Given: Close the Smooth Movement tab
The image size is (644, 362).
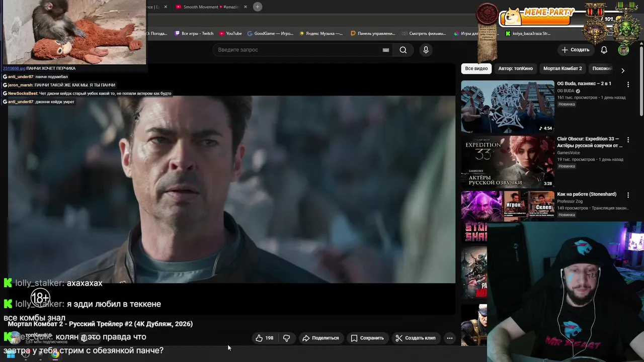Looking at the screenshot, I should (x=246, y=7).
